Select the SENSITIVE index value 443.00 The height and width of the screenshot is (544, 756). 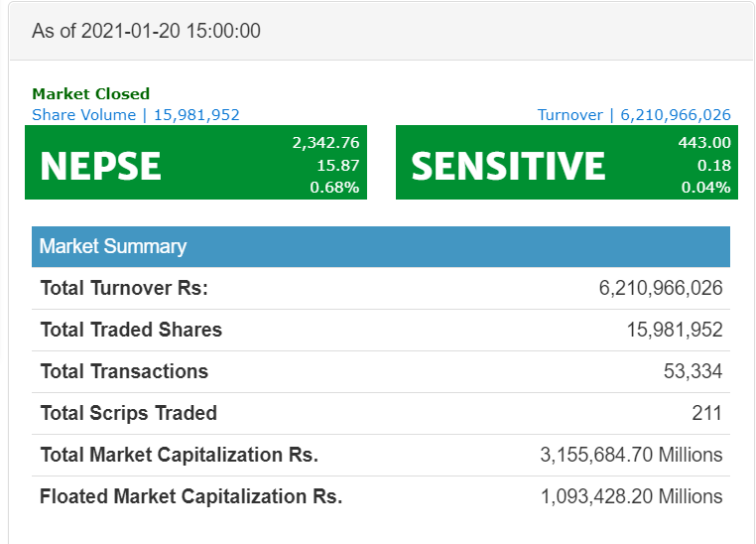click(703, 143)
